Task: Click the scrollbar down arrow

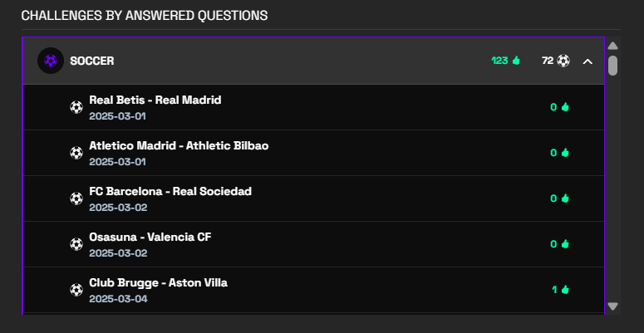Action: [612, 306]
